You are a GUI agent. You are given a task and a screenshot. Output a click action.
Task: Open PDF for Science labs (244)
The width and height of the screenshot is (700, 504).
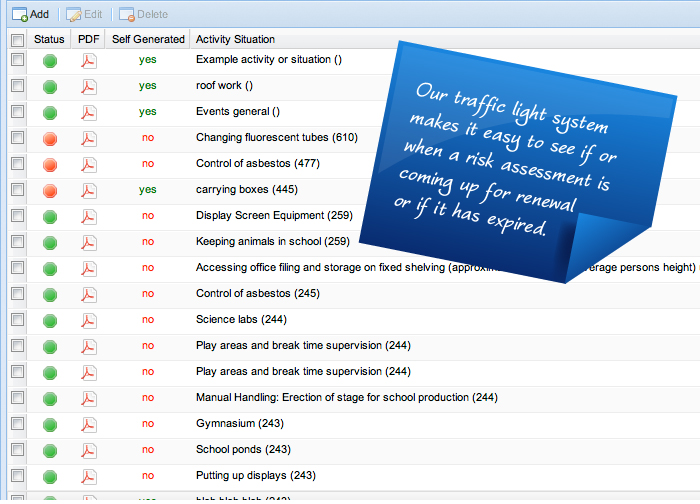tap(88, 321)
